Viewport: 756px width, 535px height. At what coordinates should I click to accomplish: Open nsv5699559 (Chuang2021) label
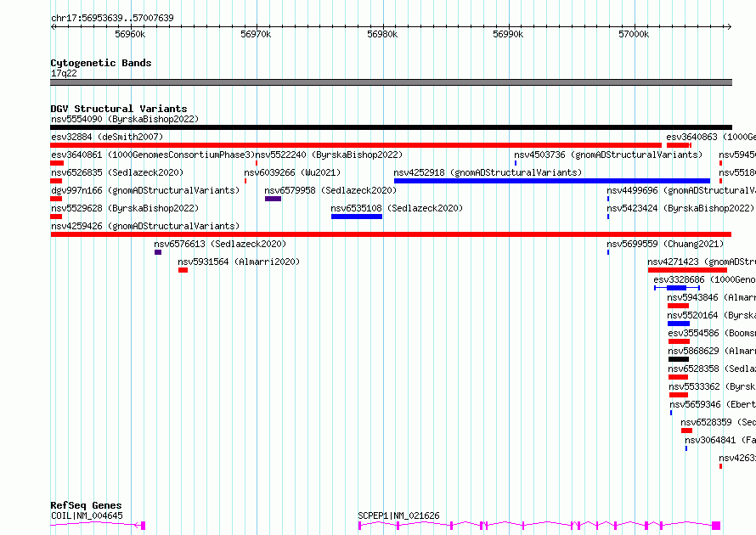tap(665, 244)
